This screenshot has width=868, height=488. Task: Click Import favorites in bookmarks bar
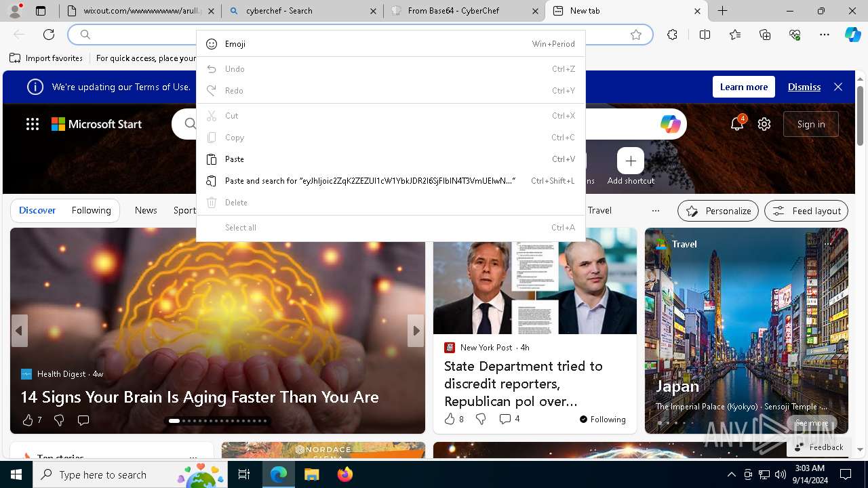tap(46, 58)
